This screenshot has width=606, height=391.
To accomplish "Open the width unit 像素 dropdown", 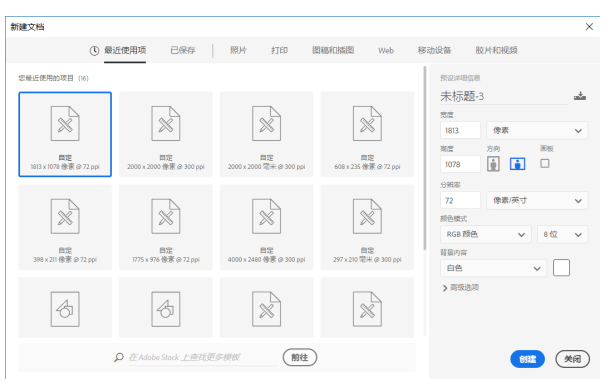I will coord(537,131).
